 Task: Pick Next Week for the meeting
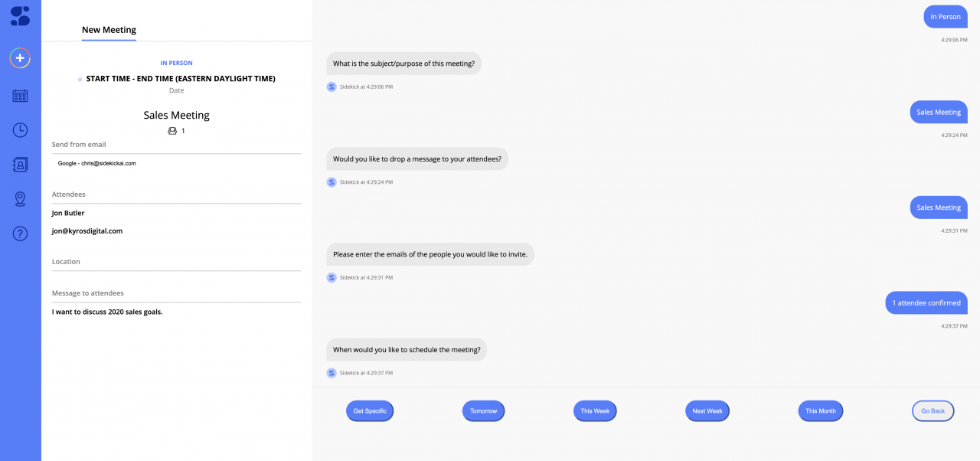pyautogui.click(x=707, y=410)
